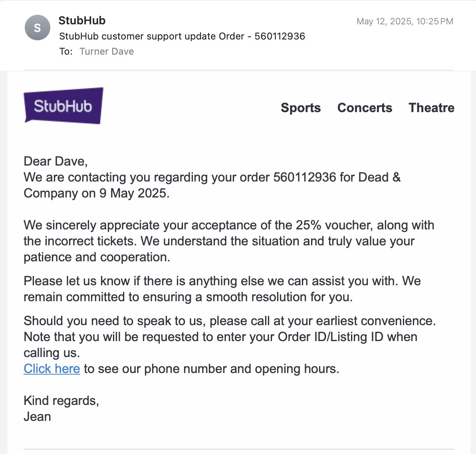Click the May 12, 2025 timestamp

pyautogui.click(x=405, y=21)
